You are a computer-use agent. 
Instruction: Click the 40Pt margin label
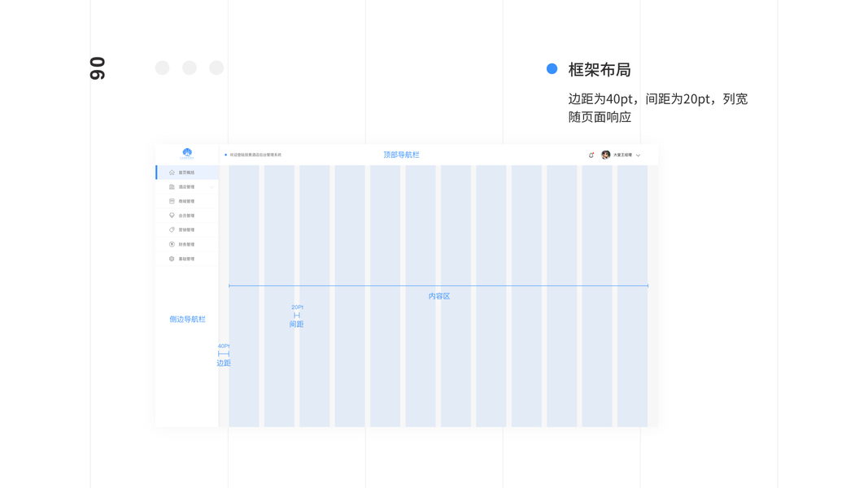coord(224,346)
